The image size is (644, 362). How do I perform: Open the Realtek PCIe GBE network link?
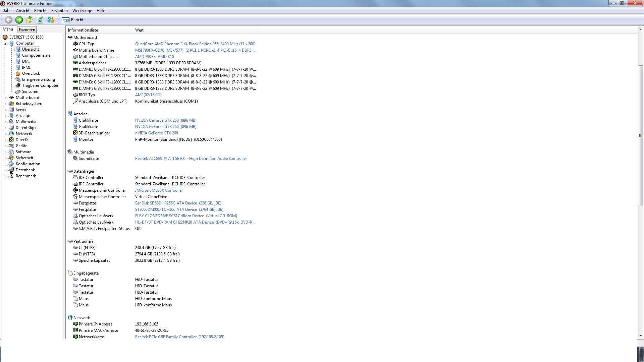(x=180, y=337)
